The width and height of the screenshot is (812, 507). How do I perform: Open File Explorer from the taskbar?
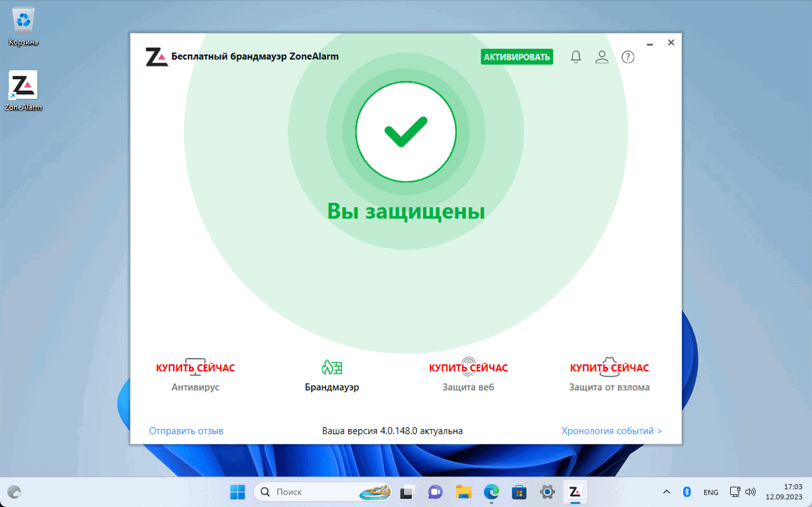point(463,492)
